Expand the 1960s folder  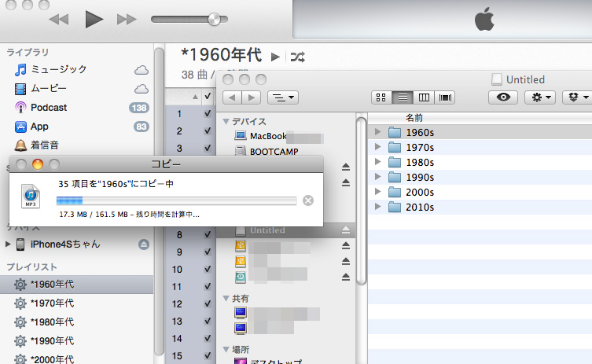tap(377, 132)
